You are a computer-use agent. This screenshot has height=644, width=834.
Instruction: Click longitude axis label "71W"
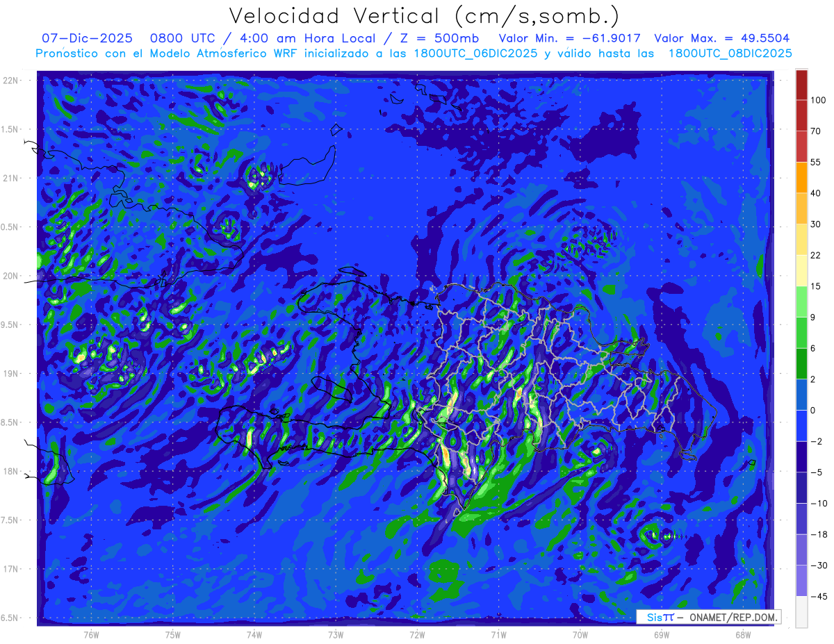[x=498, y=634]
